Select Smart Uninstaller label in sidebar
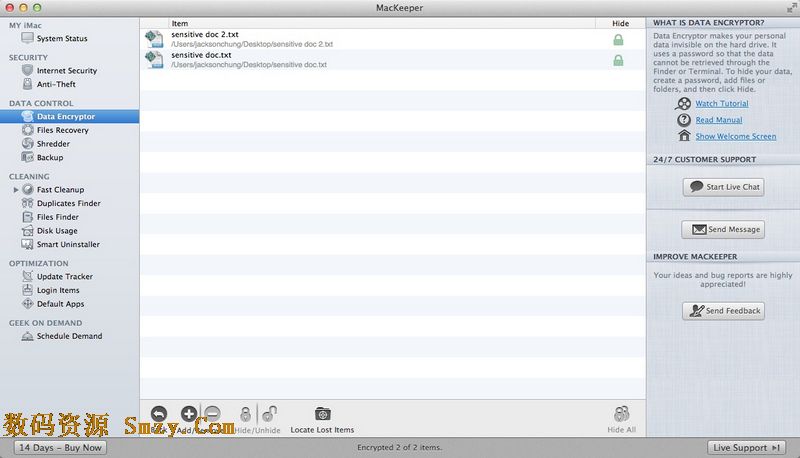800x458 pixels. (x=68, y=244)
